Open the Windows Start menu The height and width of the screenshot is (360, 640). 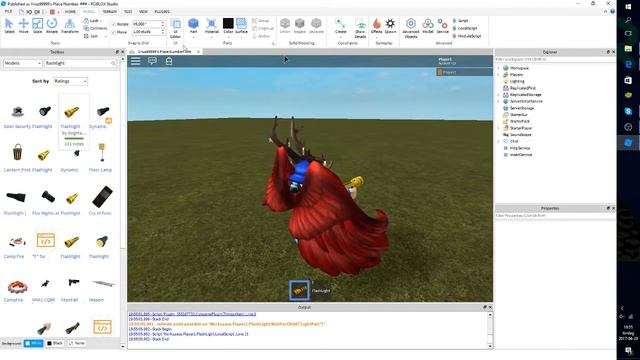[x=628, y=7]
